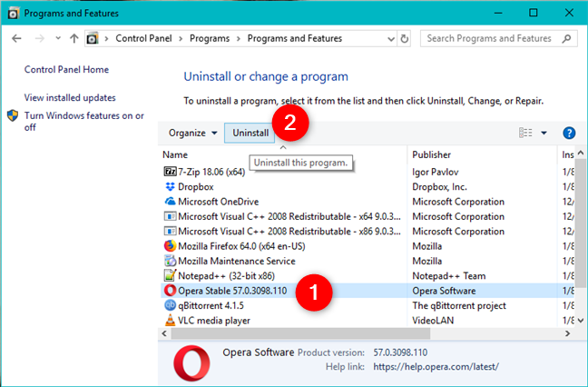This screenshot has width=588, height=387.
Task: Open Turn Windows features on or off
Action: (x=84, y=121)
